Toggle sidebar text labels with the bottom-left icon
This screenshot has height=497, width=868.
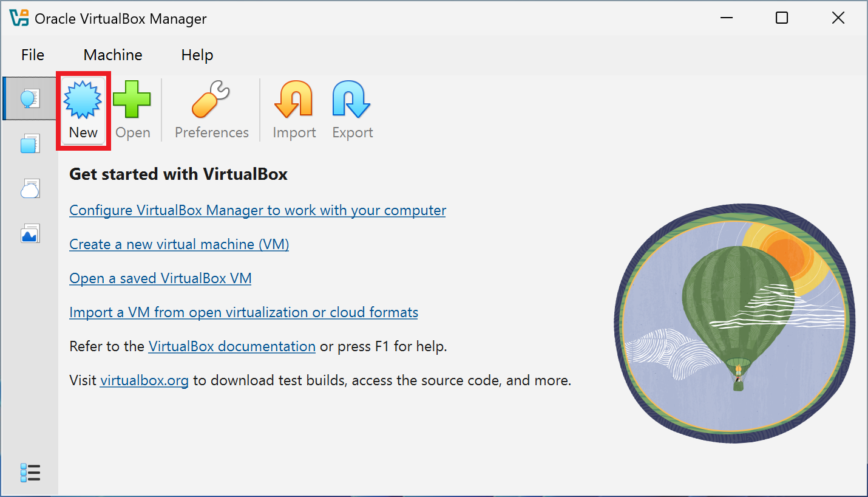pyautogui.click(x=30, y=473)
